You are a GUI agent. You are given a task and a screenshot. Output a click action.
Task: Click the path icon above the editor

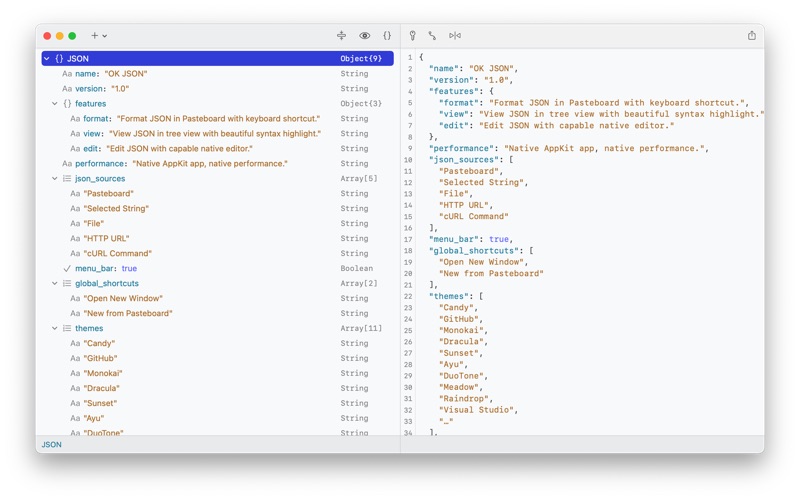432,36
